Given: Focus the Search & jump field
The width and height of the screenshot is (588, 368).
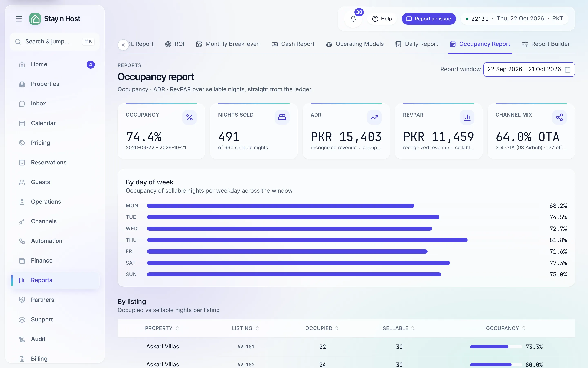Looking at the screenshot, I should 55,42.
